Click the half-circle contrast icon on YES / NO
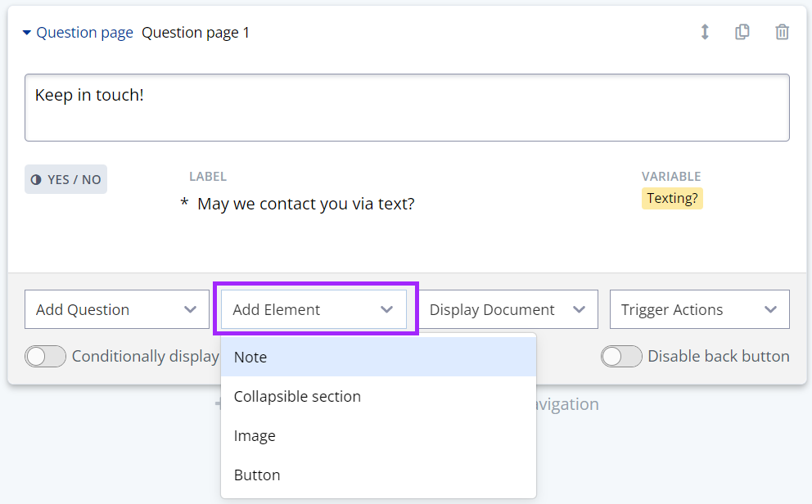Image resolution: width=812 pixels, height=504 pixels. click(37, 178)
